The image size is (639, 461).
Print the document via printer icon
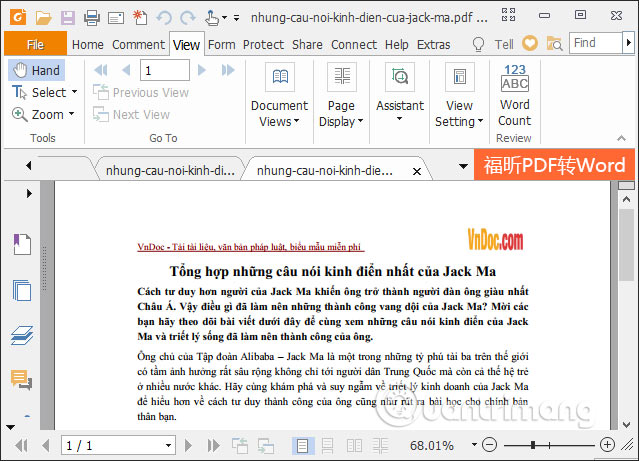tap(92, 18)
